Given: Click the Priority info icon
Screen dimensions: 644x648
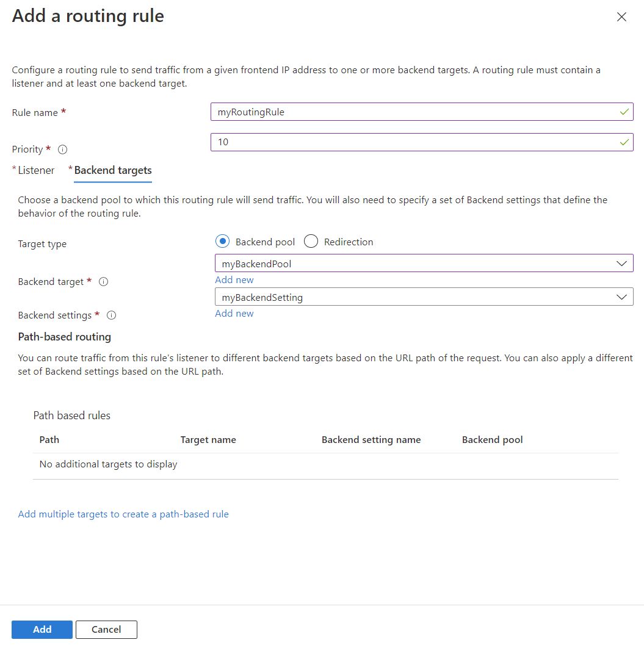Looking at the screenshot, I should click(x=62, y=149).
